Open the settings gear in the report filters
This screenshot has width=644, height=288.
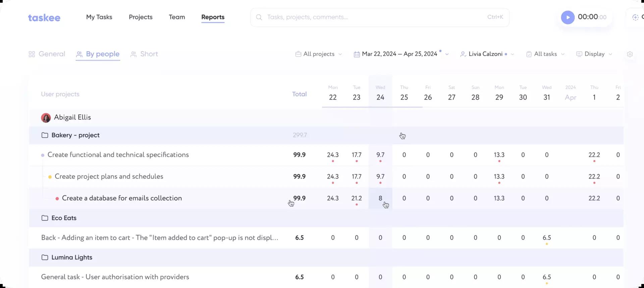point(630,54)
